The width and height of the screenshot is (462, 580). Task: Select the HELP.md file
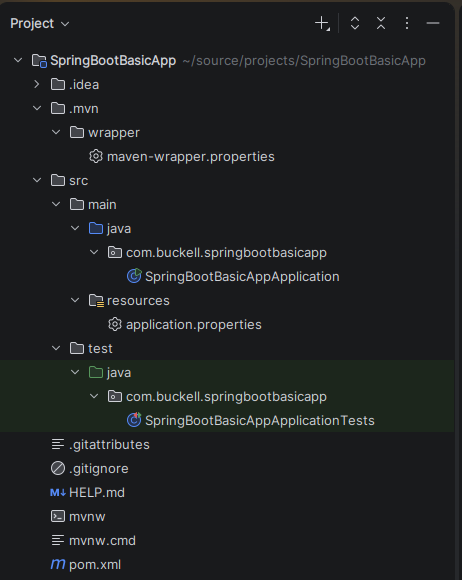tap(97, 492)
